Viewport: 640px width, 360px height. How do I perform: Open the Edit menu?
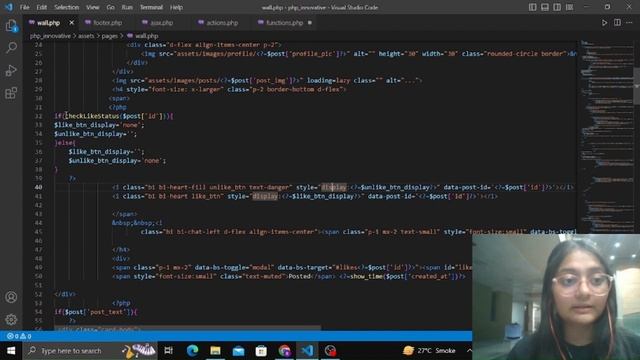[42, 7]
